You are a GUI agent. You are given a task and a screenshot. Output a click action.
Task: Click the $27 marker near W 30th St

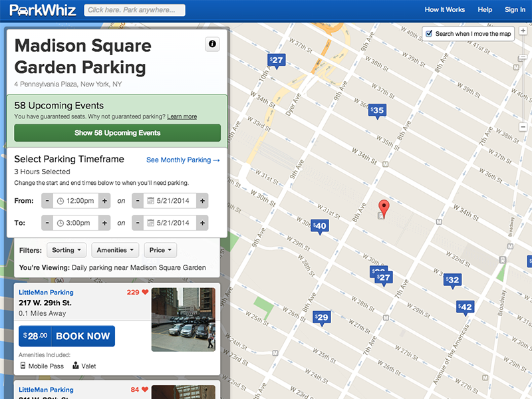(x=384, y=278)
